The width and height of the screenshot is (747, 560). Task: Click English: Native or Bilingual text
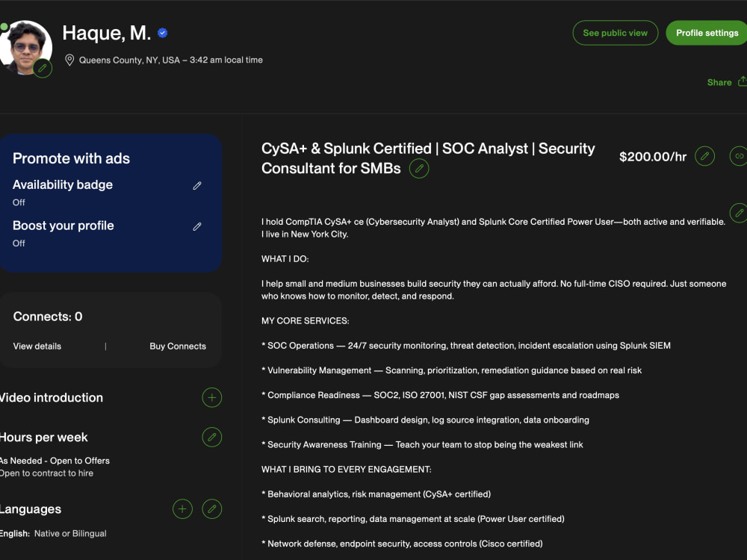pos(53,534)
